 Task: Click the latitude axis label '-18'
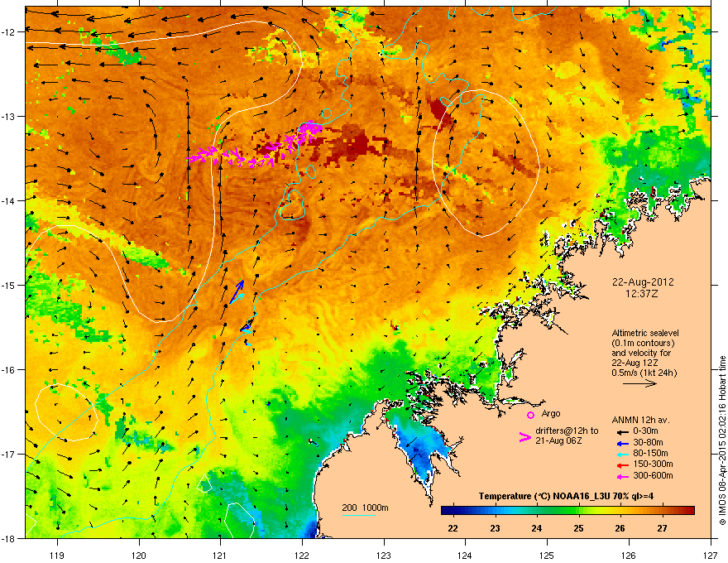coord(8,538)
